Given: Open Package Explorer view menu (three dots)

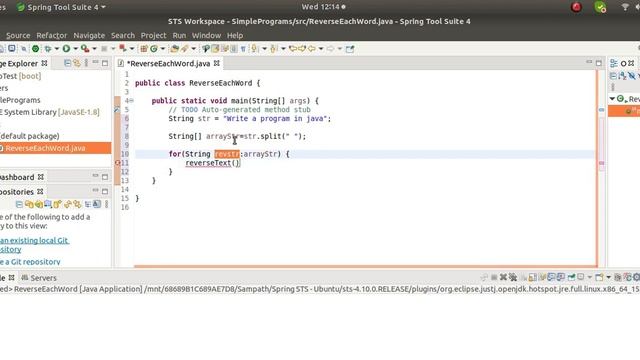Looking at the screenshot, I should click(x=86, y=63).
